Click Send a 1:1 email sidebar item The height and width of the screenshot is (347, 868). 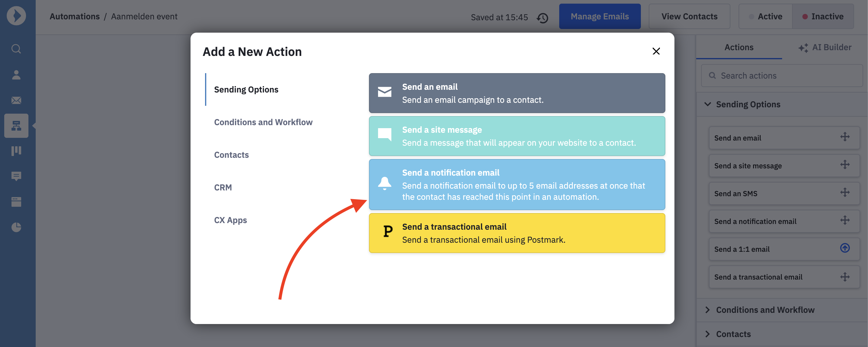(x=784, y=249)
